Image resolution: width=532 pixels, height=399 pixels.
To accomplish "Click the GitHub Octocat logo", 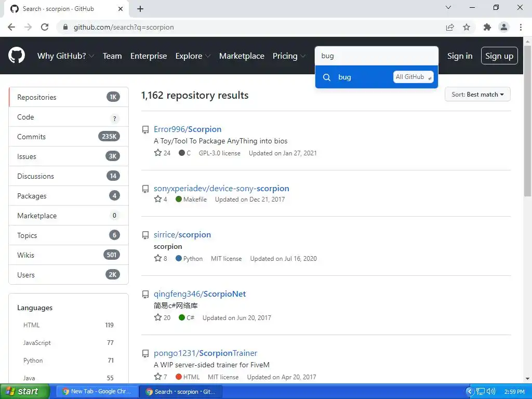I will [16, 56].
